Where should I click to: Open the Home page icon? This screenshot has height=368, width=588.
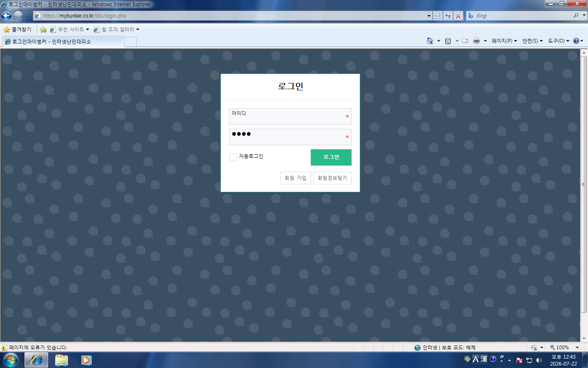pos(430,41)
